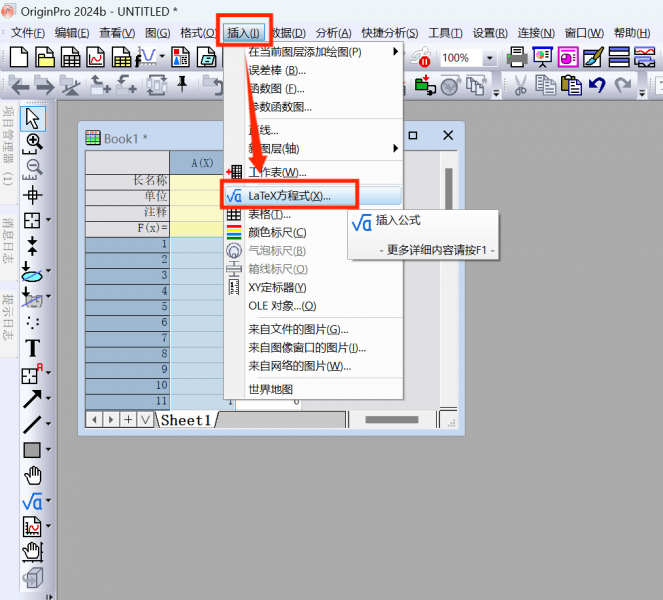The height and width of the screenshot is (600, 663).
Task: Click the Undo arrow icon
Action: 597,85
